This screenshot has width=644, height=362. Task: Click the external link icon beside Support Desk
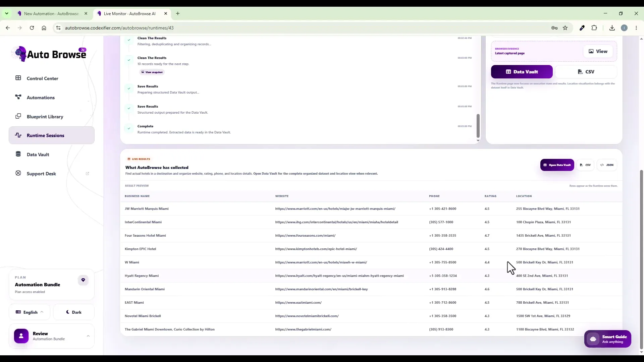click(88, 174)
